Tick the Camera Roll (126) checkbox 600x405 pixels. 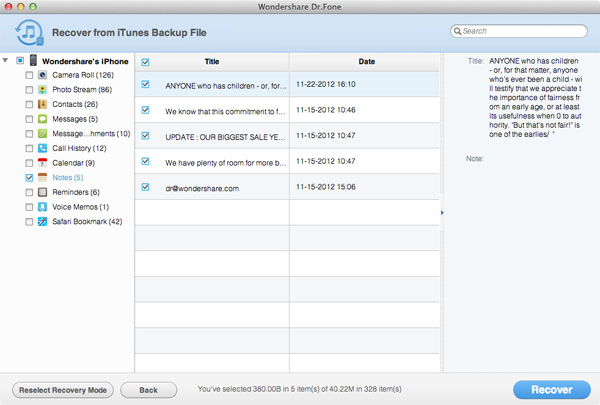click(29, 75)
